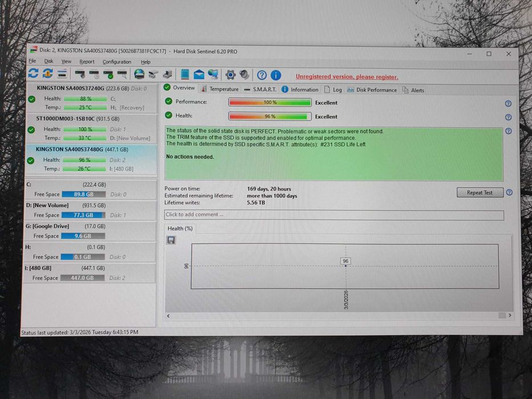This screenshot has height=399, width=532.
Task: Click the Refresh disk status icon
Action: (x=33, y=74)
